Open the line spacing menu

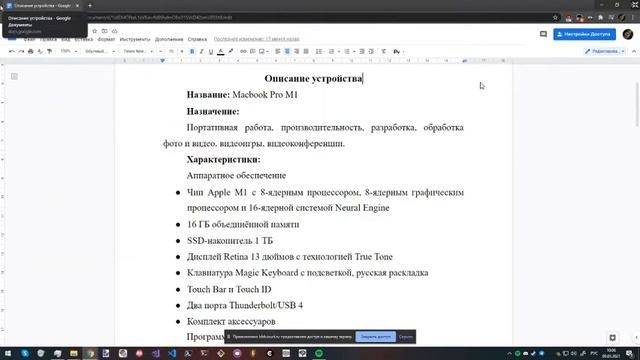coord(319,51)
